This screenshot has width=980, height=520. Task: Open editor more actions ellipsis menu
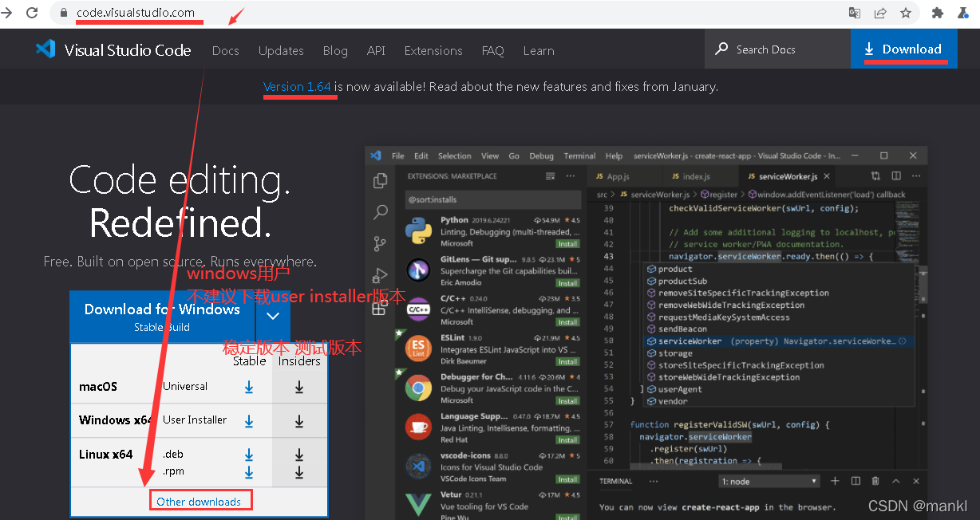916,176
